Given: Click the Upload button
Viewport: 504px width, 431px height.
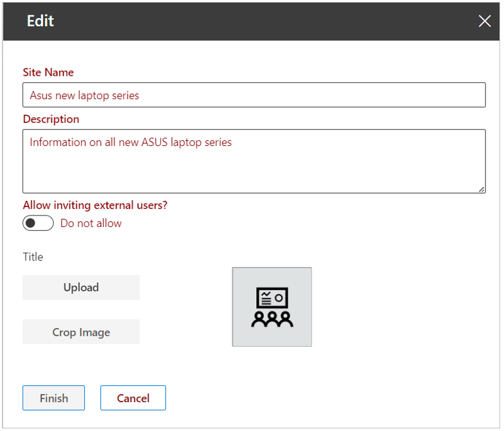Looking at the screenshot, I should [81, 288].
